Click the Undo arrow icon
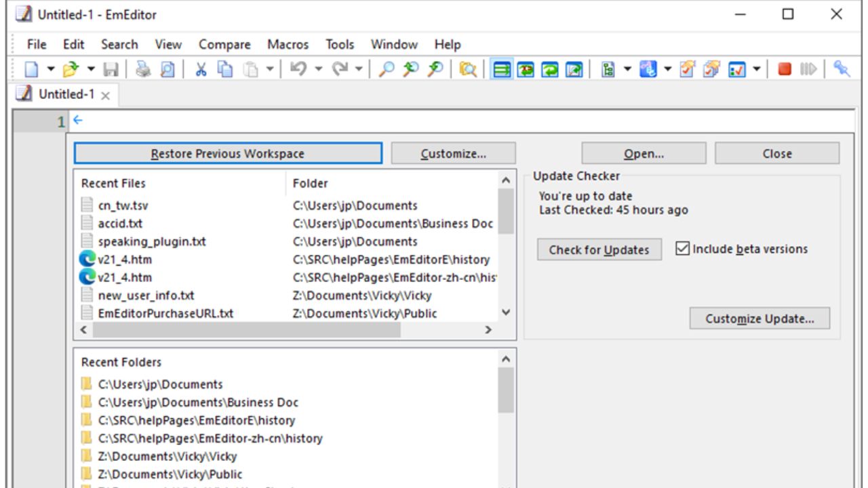This screenshot has height=488, width=868. (x=298, y=69)
